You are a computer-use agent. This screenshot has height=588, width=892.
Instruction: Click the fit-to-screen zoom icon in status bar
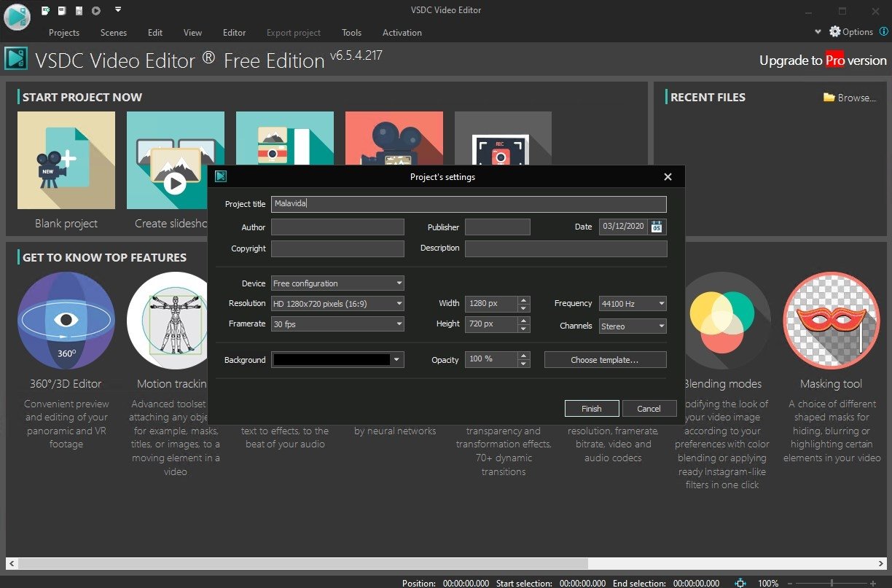pos(740,583)
